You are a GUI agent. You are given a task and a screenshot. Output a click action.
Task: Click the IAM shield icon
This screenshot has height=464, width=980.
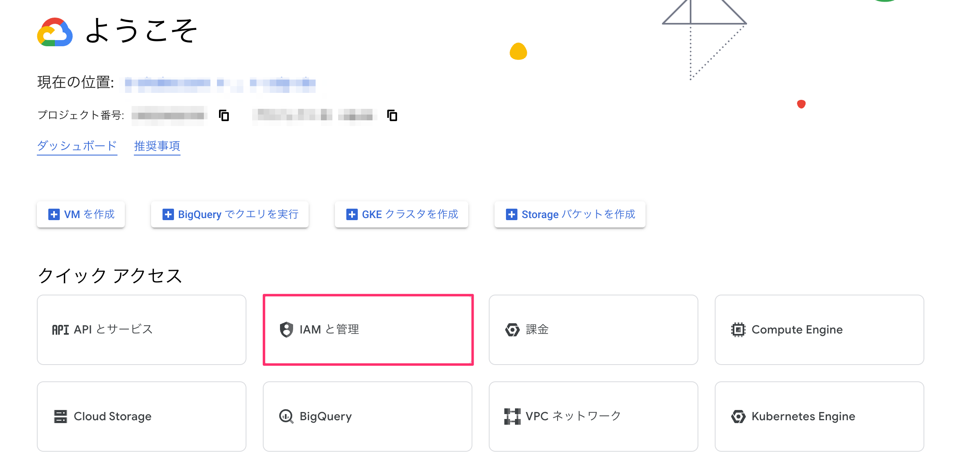click(x=287, y=330)
